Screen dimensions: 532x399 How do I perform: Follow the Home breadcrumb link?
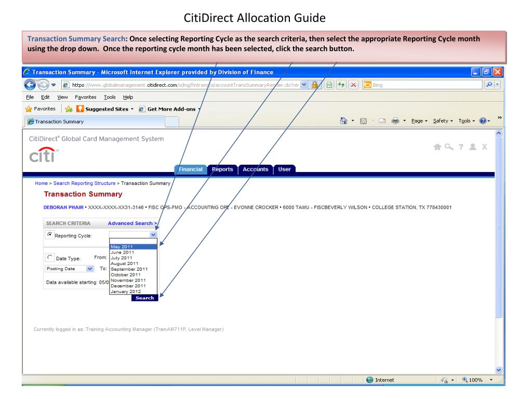coord(41,183)
